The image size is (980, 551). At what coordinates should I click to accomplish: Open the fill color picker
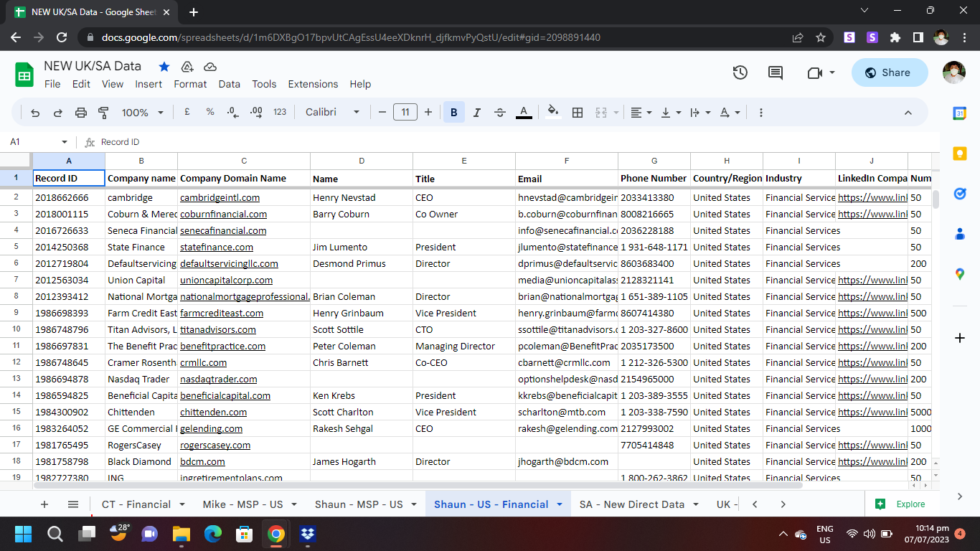point(552,113)
